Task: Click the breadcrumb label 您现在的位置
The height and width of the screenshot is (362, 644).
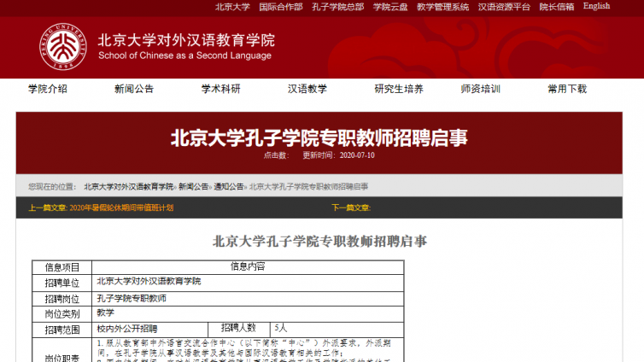Action: point(52,187)
